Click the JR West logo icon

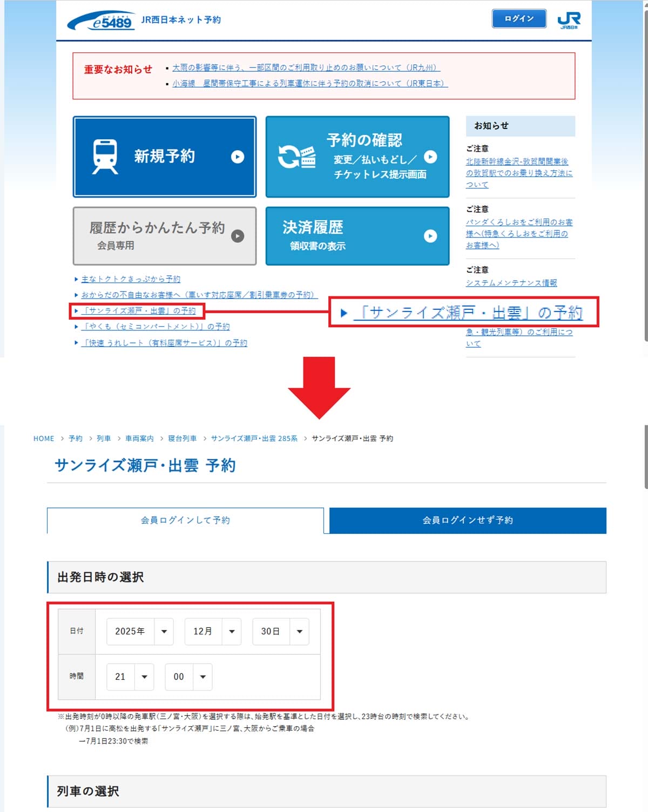click(x=569, y=20)
